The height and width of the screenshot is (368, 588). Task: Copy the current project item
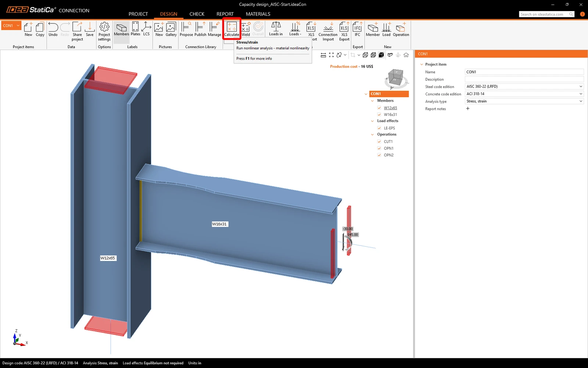tap(40, 29)
